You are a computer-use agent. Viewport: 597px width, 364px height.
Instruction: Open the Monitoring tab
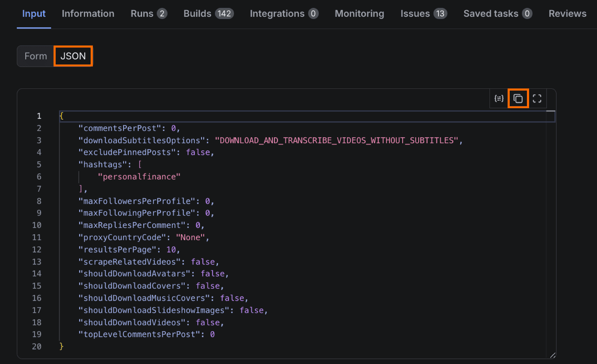359,14
